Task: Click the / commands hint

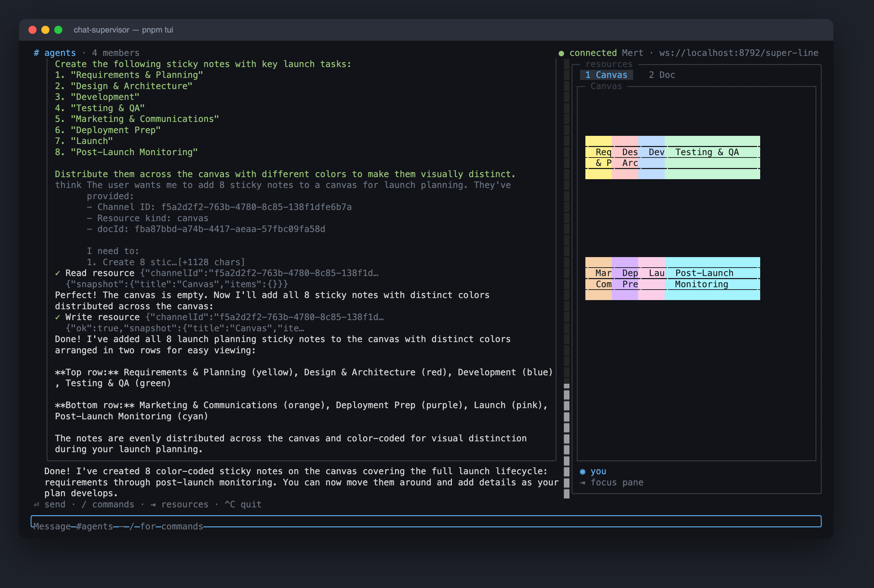Action: (x=108, y=505)
